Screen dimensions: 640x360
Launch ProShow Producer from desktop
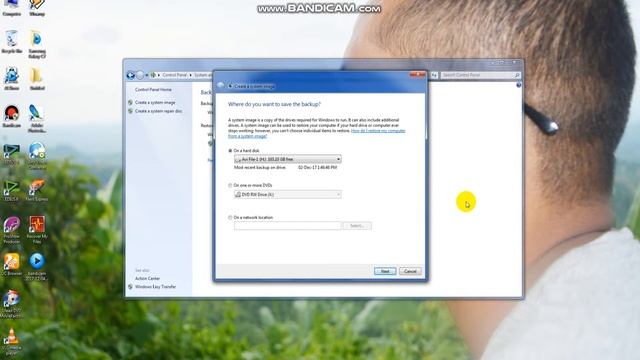tap(11, 230)
